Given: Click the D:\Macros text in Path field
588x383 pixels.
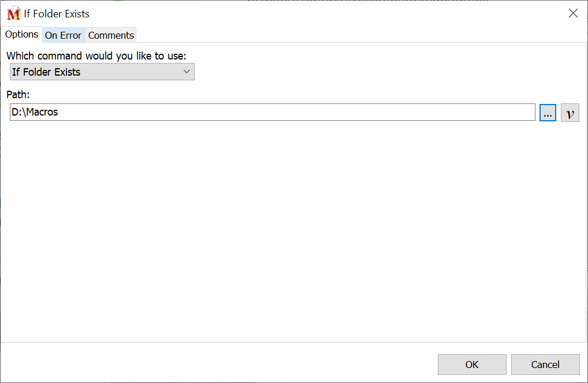Looking at the screenshot, I should [35, 113].
